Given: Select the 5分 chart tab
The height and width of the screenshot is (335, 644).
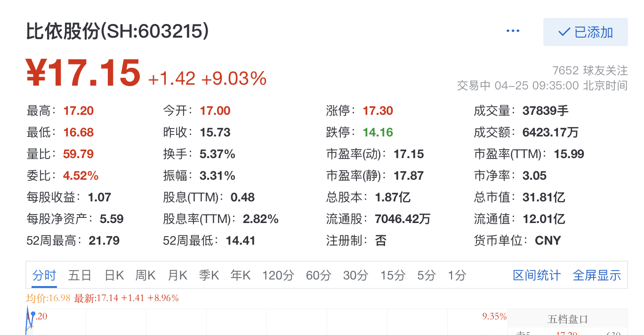Looking at the screenshot, I should (426, 275).
